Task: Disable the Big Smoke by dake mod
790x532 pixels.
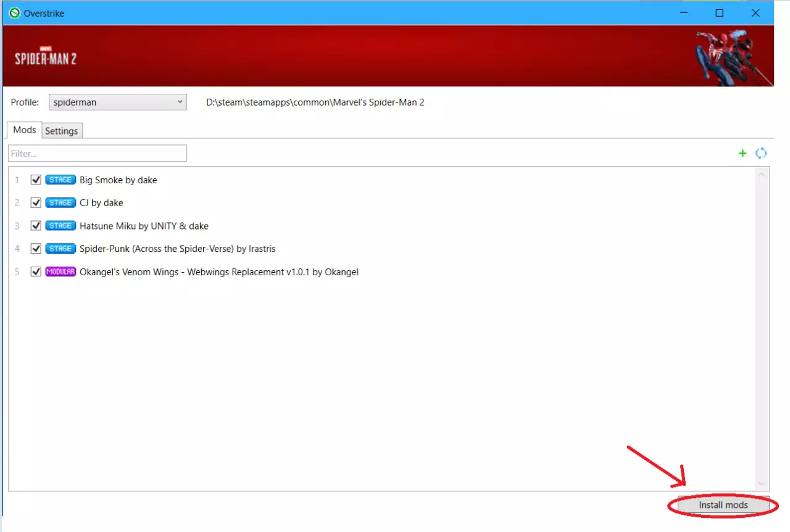Action: coord(36,180)
